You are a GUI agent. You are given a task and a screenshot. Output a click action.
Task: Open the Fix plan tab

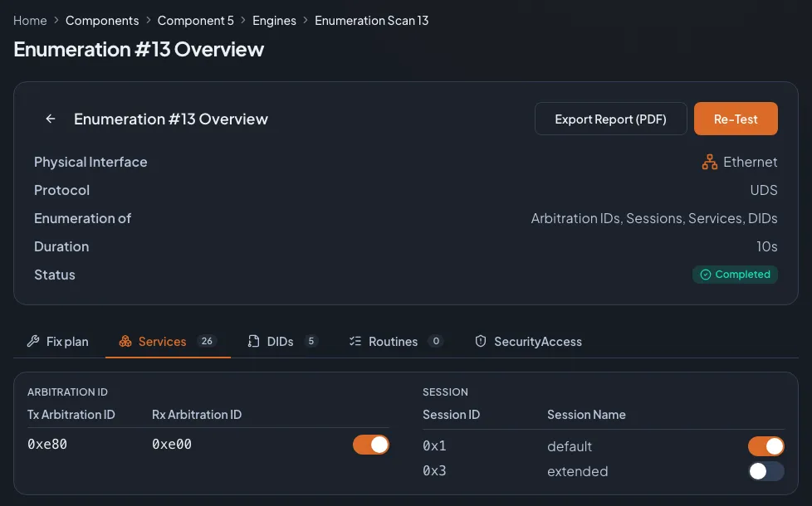pyautogui.click(x=58, y=342)
